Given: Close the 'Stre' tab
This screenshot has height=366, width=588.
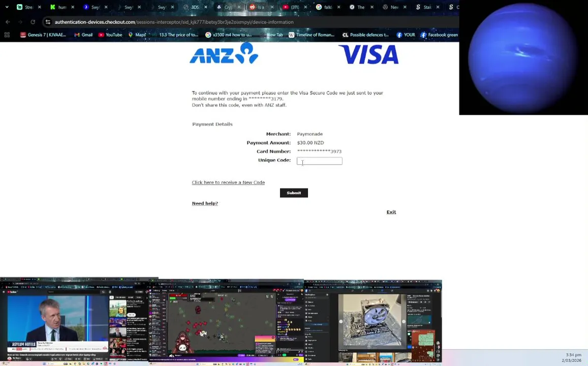Looking at the screenshot, I should pyautogui.click(x=39, y=7).
